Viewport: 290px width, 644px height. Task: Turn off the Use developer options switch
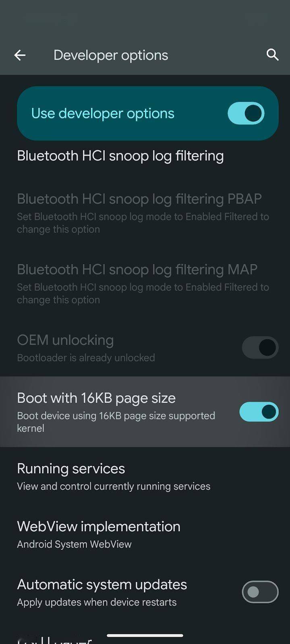click(x=246, y=113)
